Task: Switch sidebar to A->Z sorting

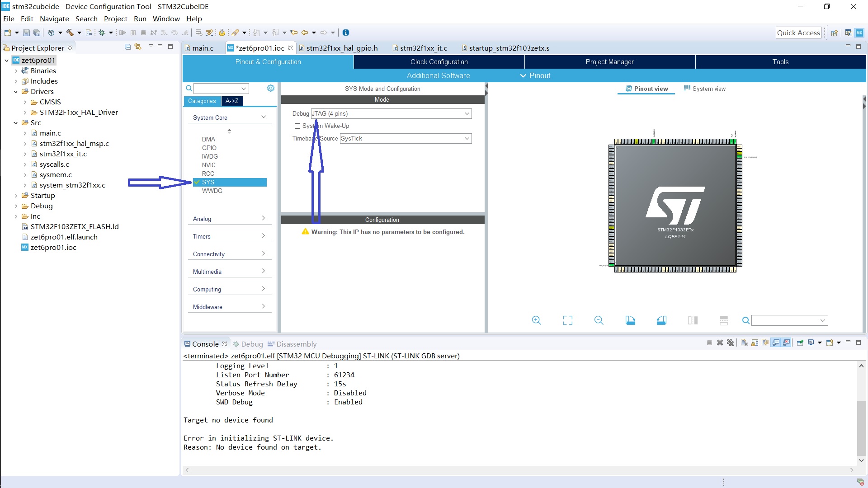Action: click(x=232, y=101)
